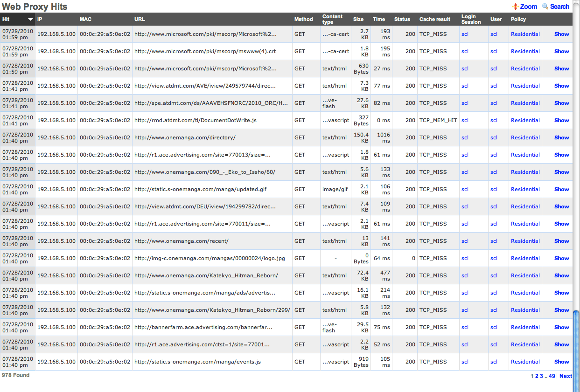Select URL spe.atdmt.com AAAVEHSFNORC row
The width and height of the screenshot is (580, 392).
pyautogui.click(x=211, y=103)
